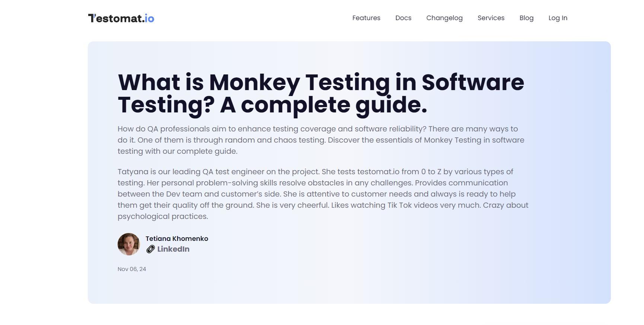
Task: Click the article title about Monkey Testing
Action: click(x=320, y=83)
